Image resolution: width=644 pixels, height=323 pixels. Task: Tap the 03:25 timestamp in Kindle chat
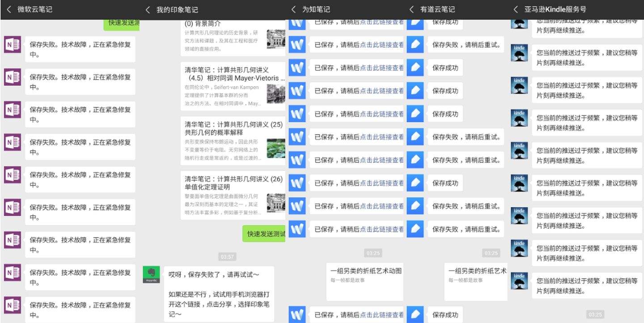click(x=595, y=314)
